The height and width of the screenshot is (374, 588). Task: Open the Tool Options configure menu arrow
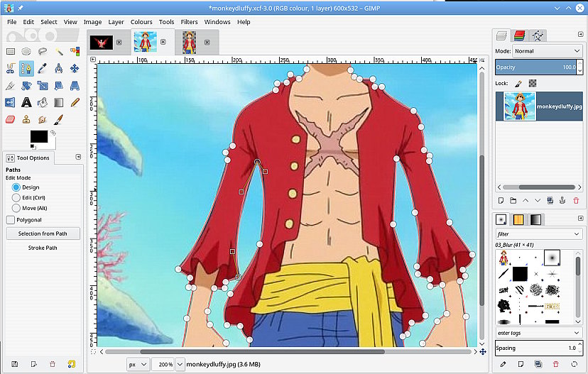pyautogui.click(x=78, y=157)
